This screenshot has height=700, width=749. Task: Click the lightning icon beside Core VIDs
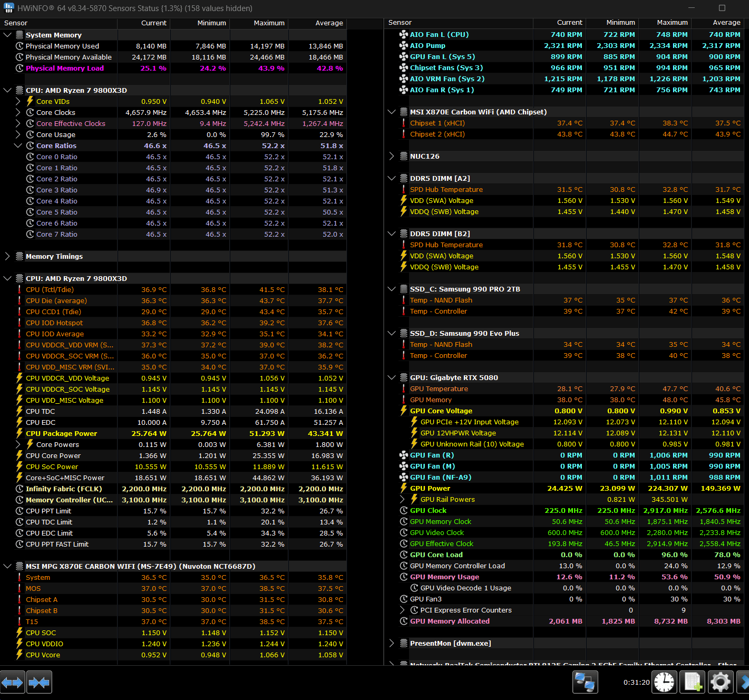point(30,102)
